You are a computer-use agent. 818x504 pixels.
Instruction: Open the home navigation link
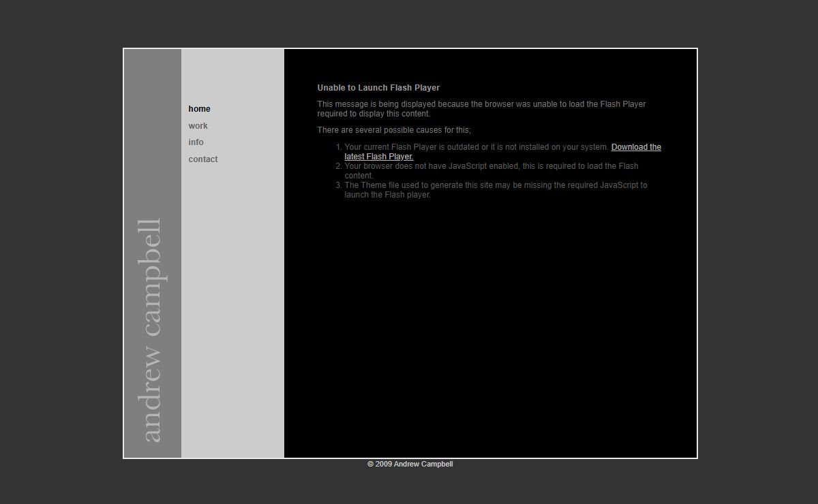pos(199,109)
